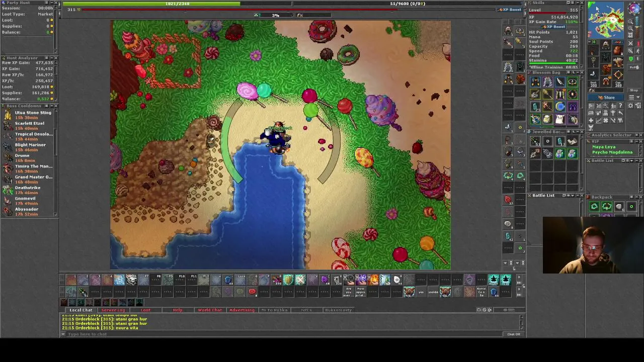
Task: Select Scarlett Etzel boss cooldown entry
Action: [x=28, y=126]
